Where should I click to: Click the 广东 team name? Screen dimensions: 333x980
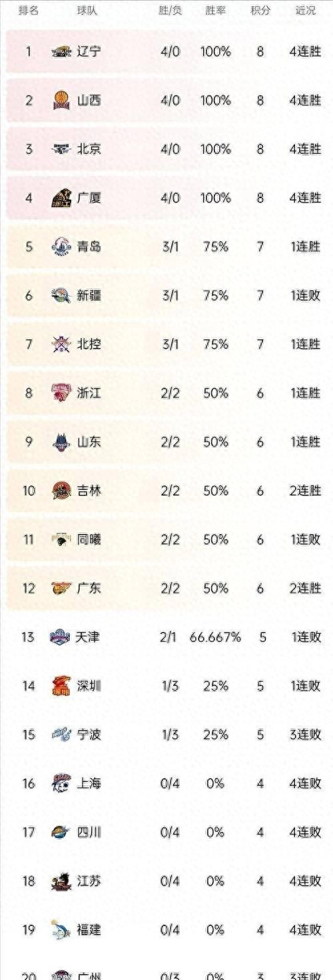pyautogui.click(x=89, y=588)
